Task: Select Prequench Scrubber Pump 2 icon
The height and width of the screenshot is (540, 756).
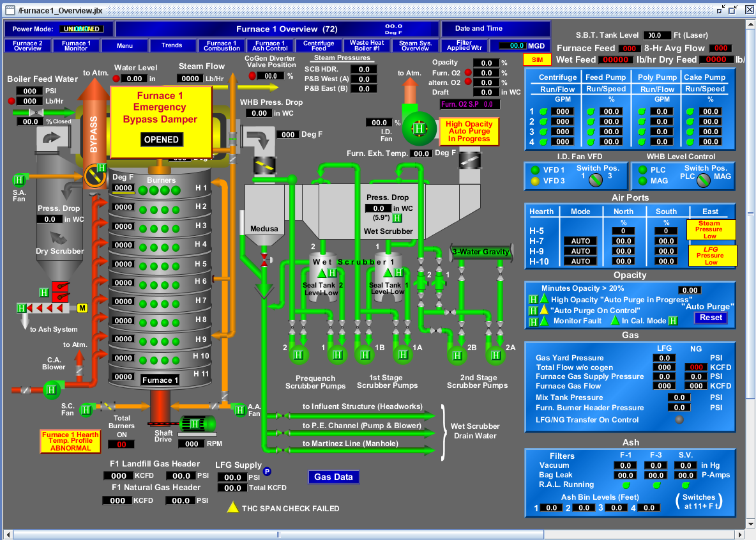Action: pos(299,354)
